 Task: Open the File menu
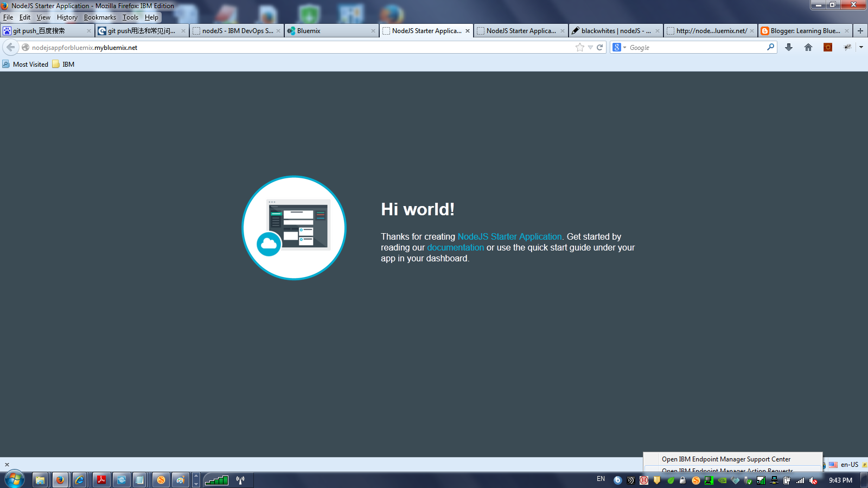[8, 17]
